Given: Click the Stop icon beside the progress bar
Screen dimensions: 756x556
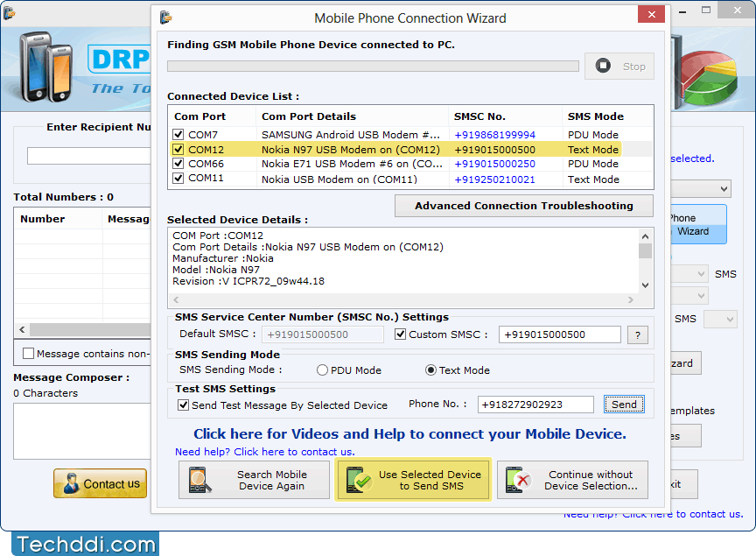Looking at the screenshot, I should coord(603,65).
